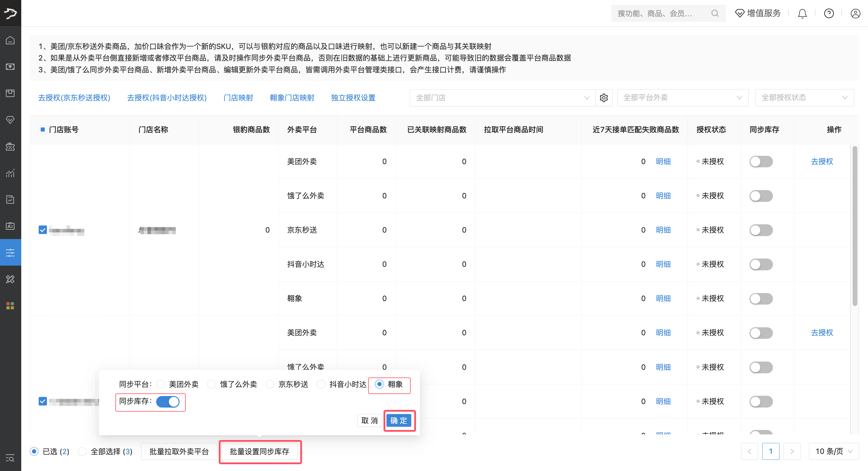Viewport: 868px width, 471px height.
Task: Click the chart analytics sidebar icon
Action: pyautogui.click(x=10, y=173)
